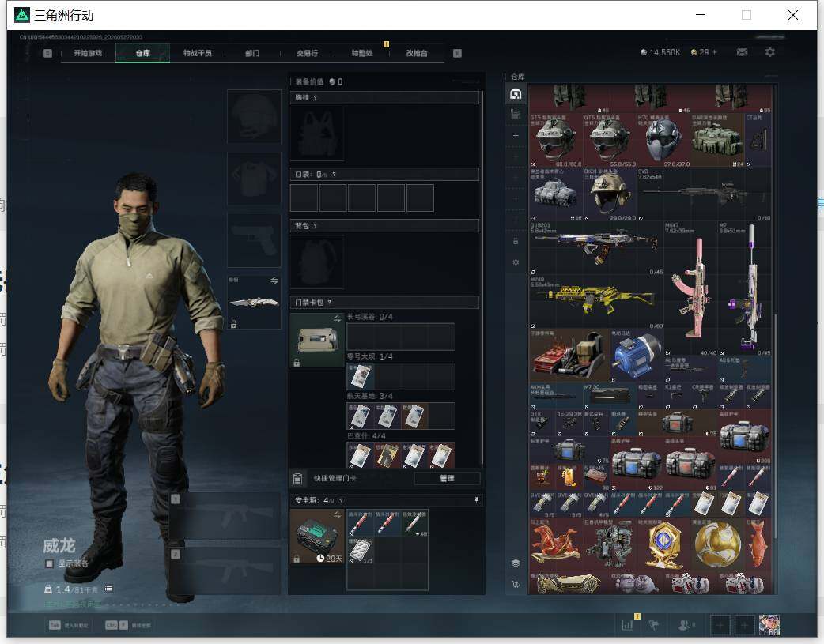Click the 14,550K currency balance
The image size is (824, 644).
click(660, 52)
